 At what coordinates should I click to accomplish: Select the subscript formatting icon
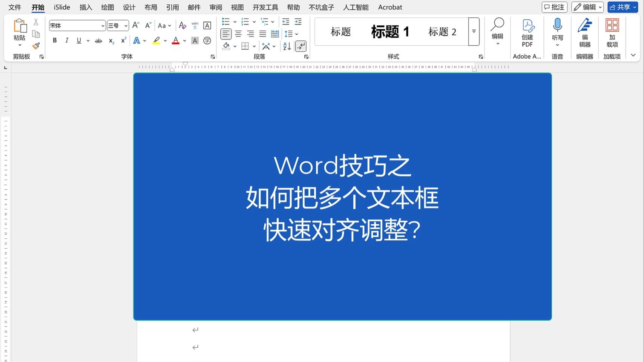[x=111, y=40]
